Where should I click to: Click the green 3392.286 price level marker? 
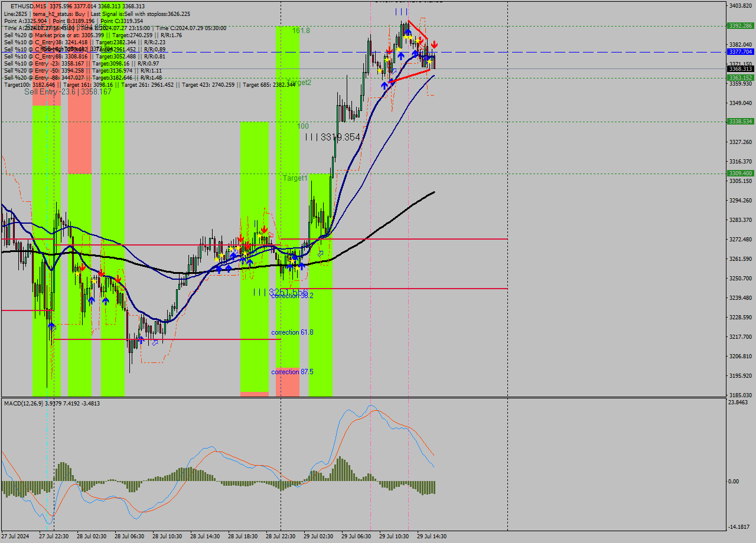(741, 26)
